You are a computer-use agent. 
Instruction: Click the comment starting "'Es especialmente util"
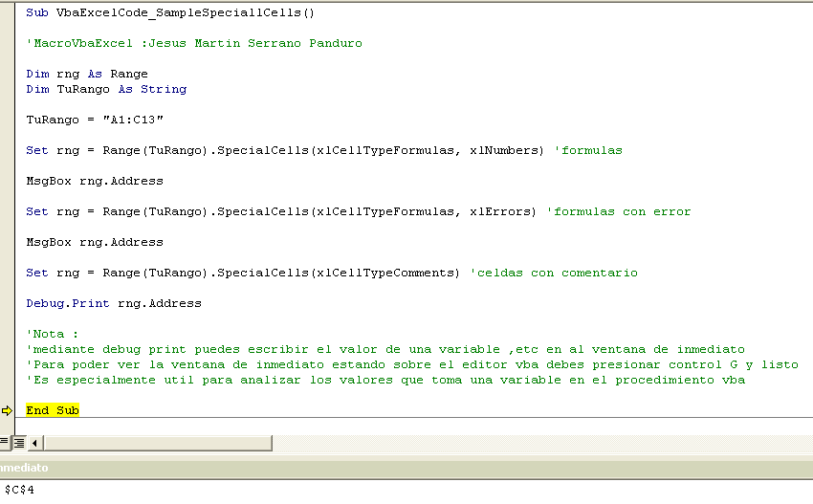[385, 380]
